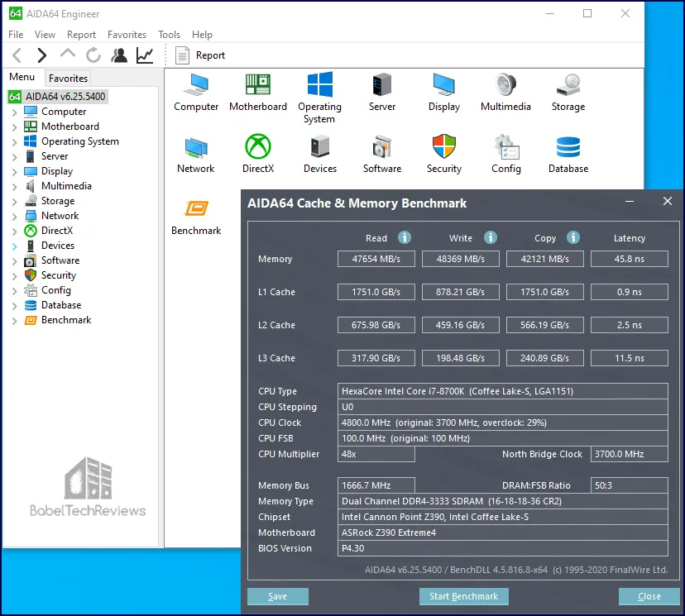Open the Devices icon in main pane

pyautogui.click(x=320, y=146)
